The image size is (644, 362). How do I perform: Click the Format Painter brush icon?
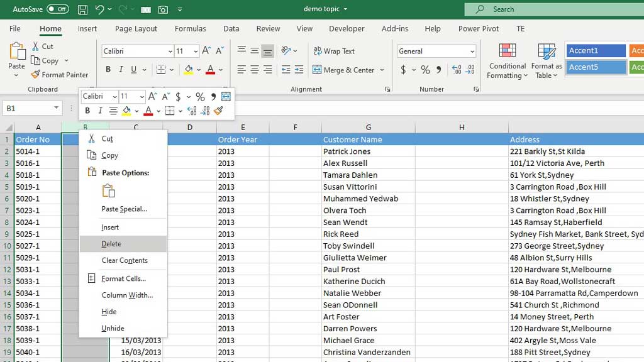(35, 75)
